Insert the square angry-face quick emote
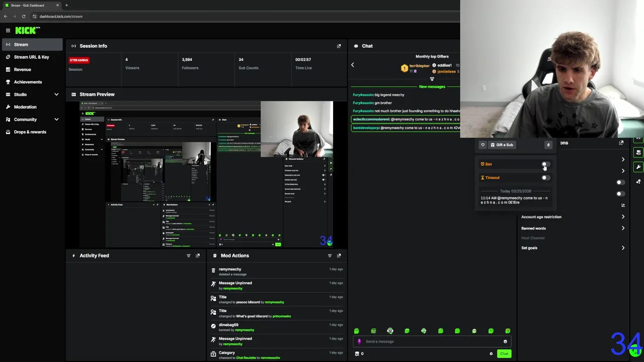644x362 pixels. [x=373, y=331]
